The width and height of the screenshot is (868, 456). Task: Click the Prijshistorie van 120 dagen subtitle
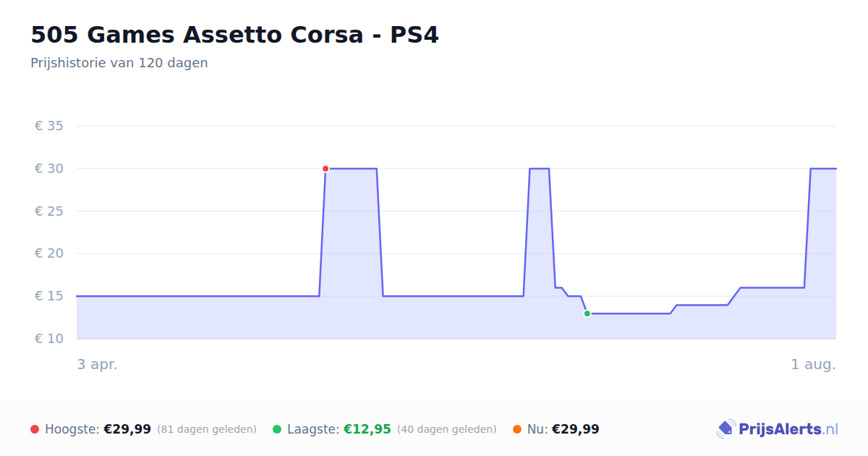[119, 63]
